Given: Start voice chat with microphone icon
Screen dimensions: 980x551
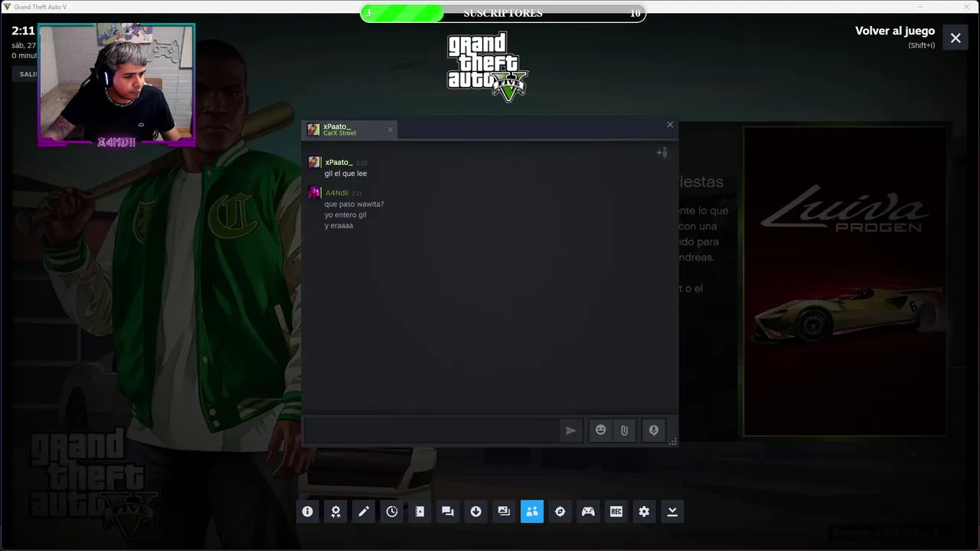Looking at the screenshot, I should click(x=654, y=430).
